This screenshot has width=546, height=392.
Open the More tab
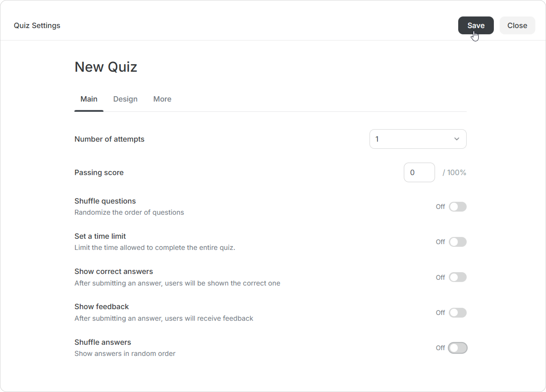pyautogui.click(x=162, y=99)
